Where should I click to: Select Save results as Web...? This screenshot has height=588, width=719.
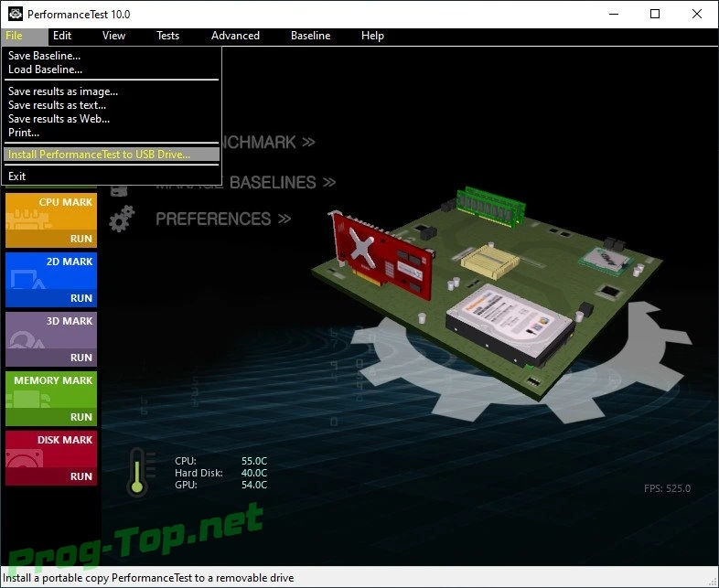(x=111, y=119)
